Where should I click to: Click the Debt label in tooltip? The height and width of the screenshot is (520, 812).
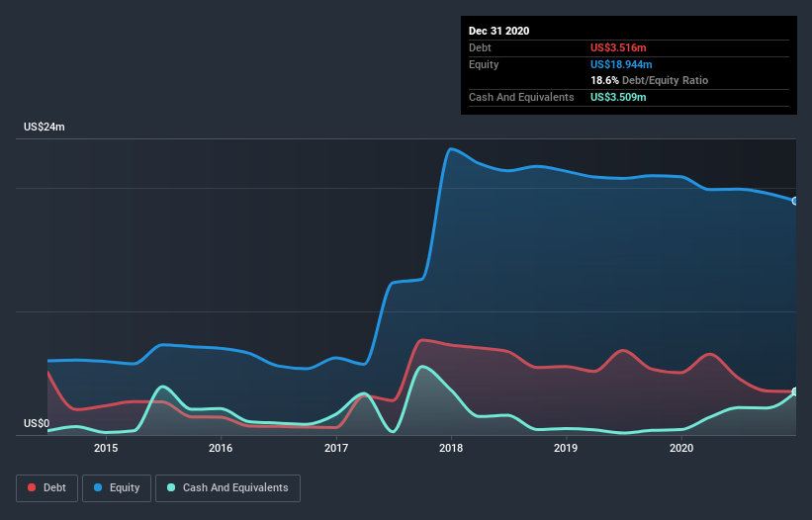(x=480, y=47)
